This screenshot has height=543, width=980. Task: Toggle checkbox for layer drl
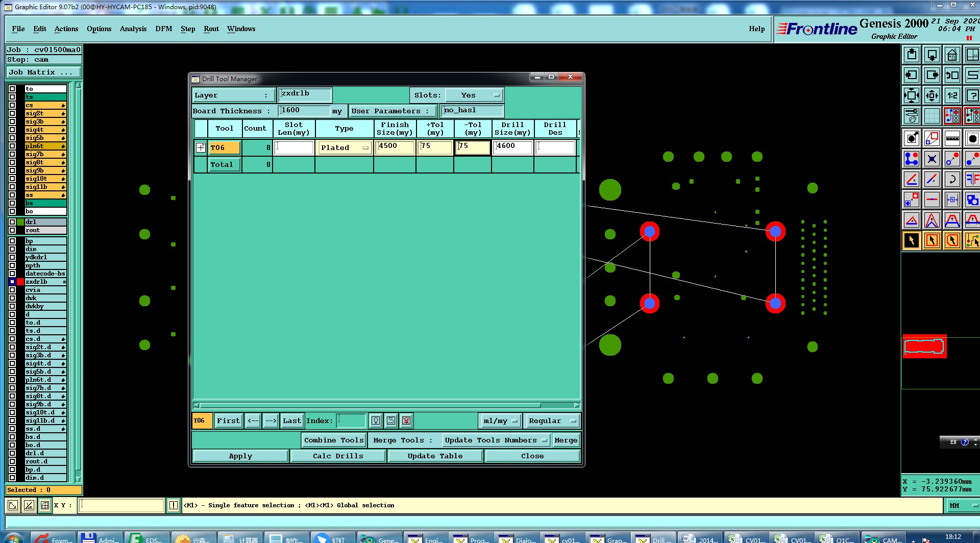click(12, 222)
